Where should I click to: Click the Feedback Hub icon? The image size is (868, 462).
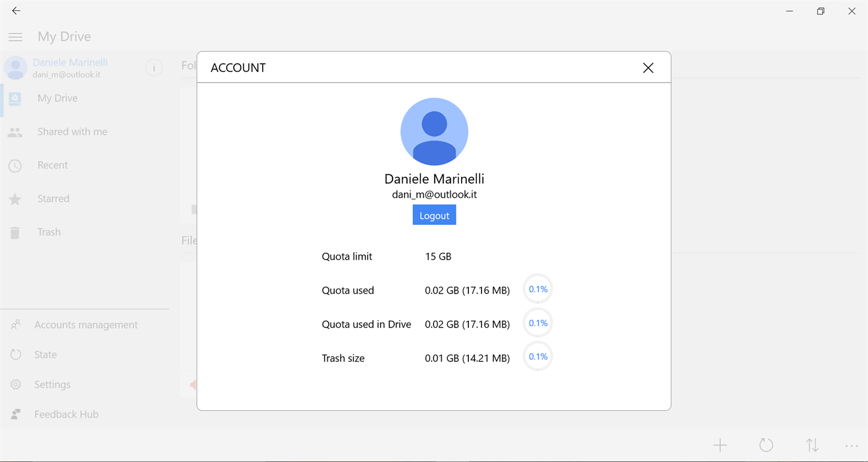[x=16, y=414]
